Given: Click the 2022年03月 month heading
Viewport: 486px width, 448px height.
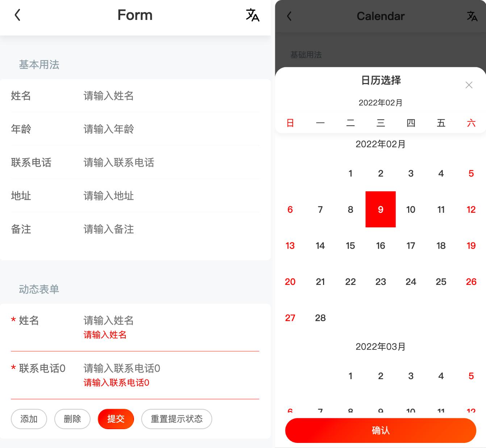Looking at the screenshot, I should click(381, 347).
